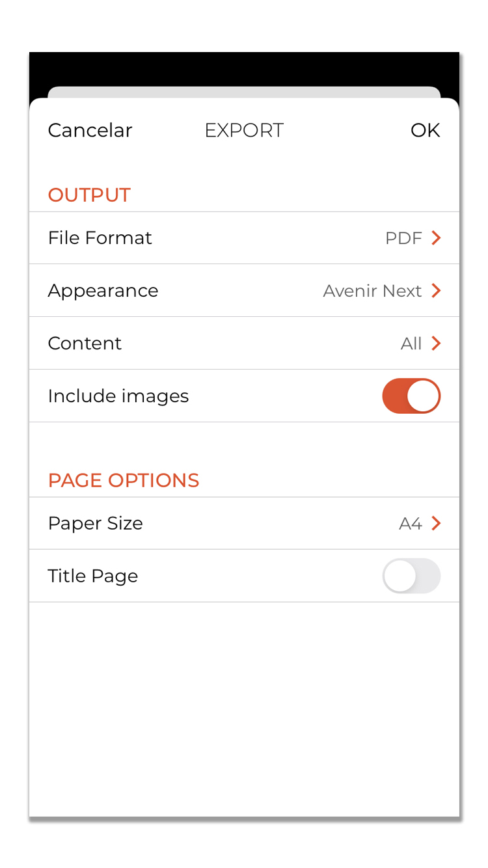Tap the Title Page label
488x868 pixels.
click(x=93, y=576)
